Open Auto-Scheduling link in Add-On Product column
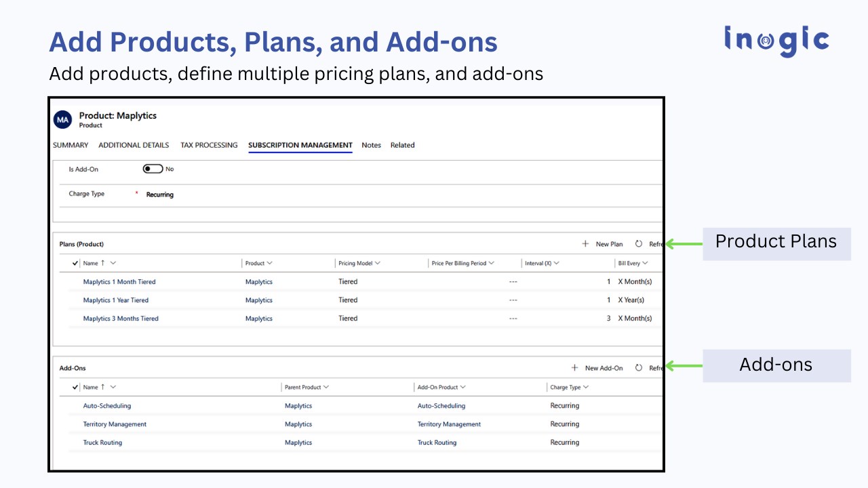Image resolution: width=868 pixels, height=488 pixels. click(441, 406)
